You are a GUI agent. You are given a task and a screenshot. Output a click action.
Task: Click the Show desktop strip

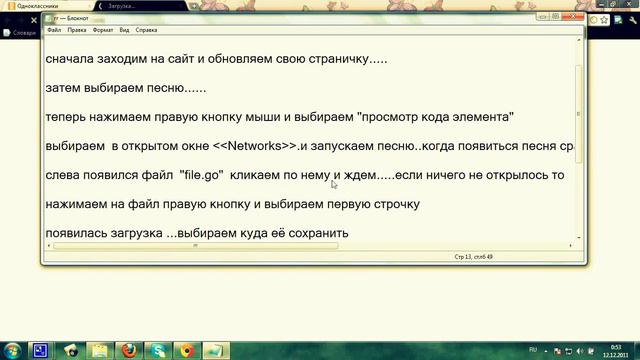[637, 351]
